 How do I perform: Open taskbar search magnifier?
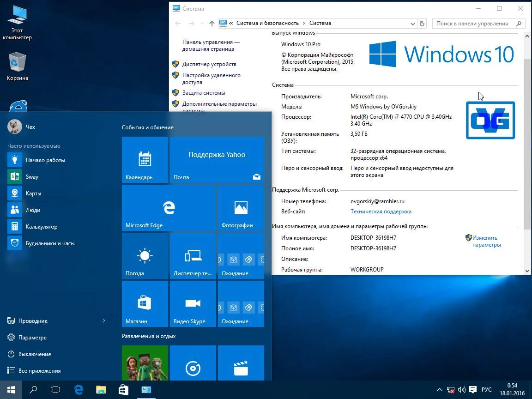[x=33, y=390]
